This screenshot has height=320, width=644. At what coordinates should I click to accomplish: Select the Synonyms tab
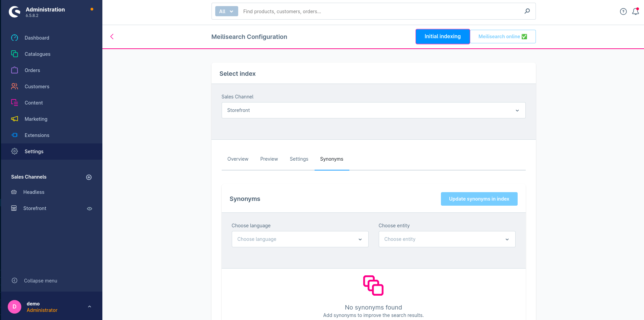pos(332,159)
